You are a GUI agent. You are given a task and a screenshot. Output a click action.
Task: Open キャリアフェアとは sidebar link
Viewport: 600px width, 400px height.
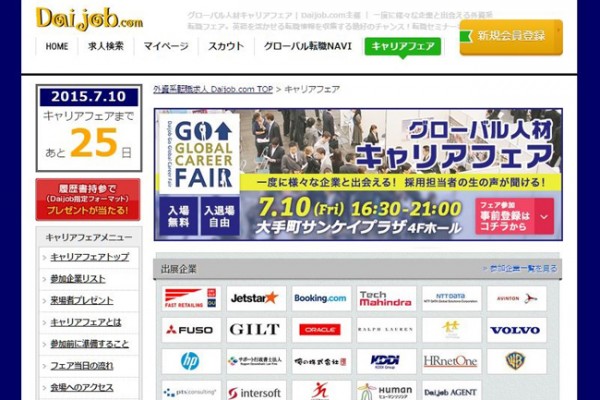pos(86,322)
